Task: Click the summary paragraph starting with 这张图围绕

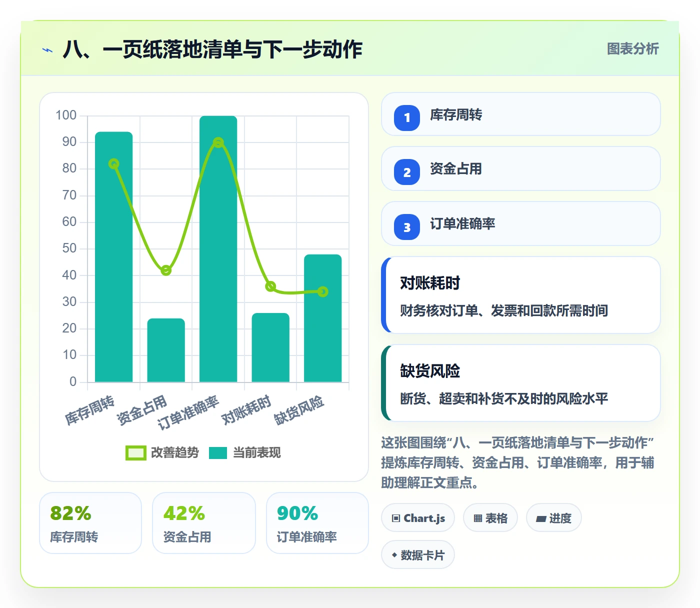Action: click(x=518, y=463)
